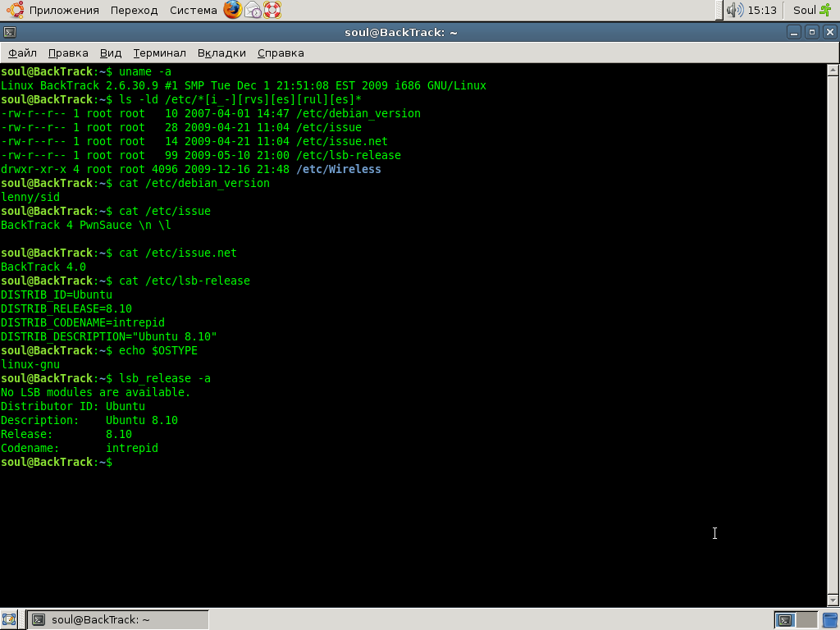This screenshot has height=630, width=840.
Task: Click the Ubuntu logo in the top panel
Action: coord(15,10)
